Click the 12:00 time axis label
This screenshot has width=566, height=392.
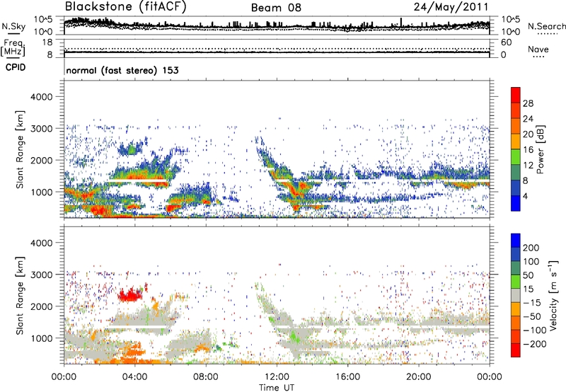[x=277, y=377]
